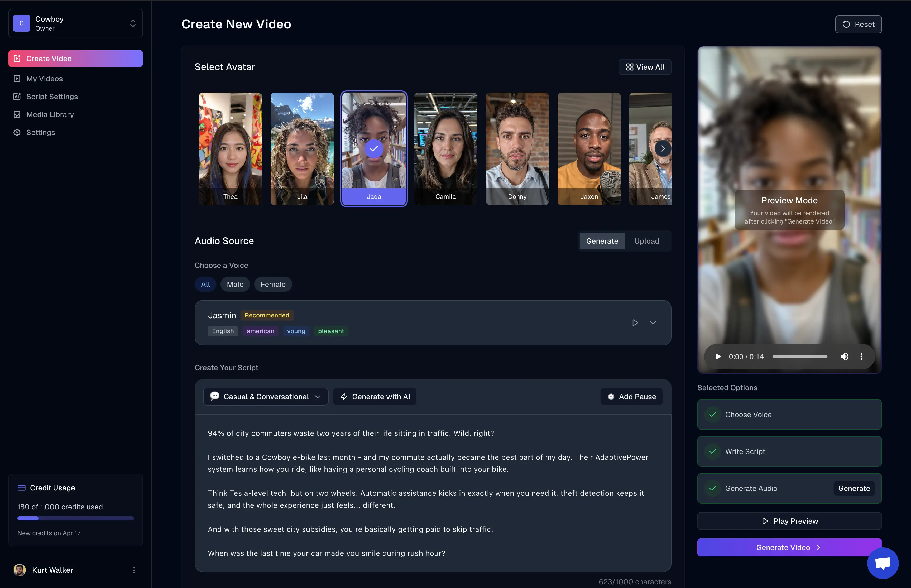Select the Camila avatar thumbnail
Image resolution: width=911 pixels, height=588 pixels.
tap(445, 148)
